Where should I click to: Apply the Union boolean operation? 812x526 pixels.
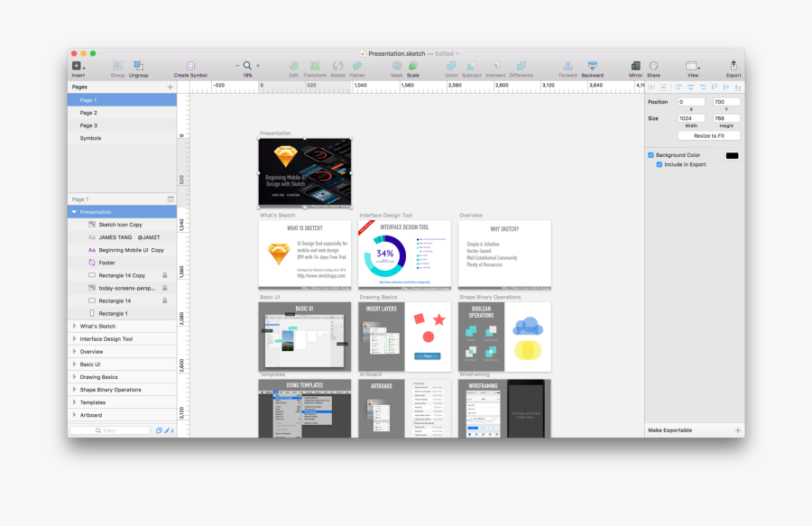(451, 66)
